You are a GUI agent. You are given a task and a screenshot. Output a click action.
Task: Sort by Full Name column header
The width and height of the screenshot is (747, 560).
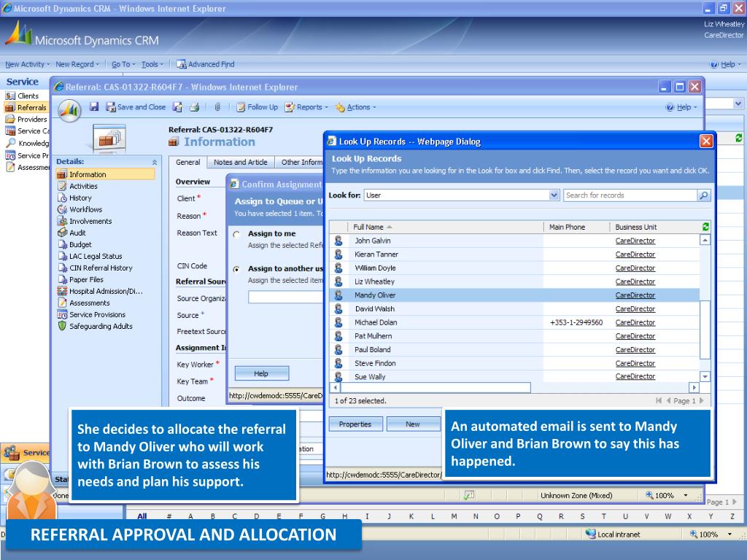pyautogui.click(x=368, y=227)
